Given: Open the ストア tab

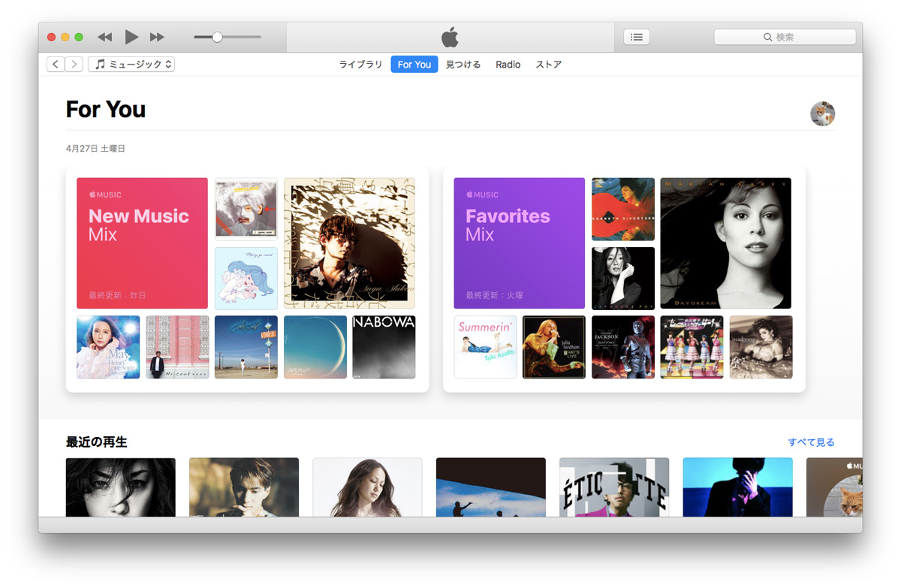Looking at the screenshot, I should [549, 65].
